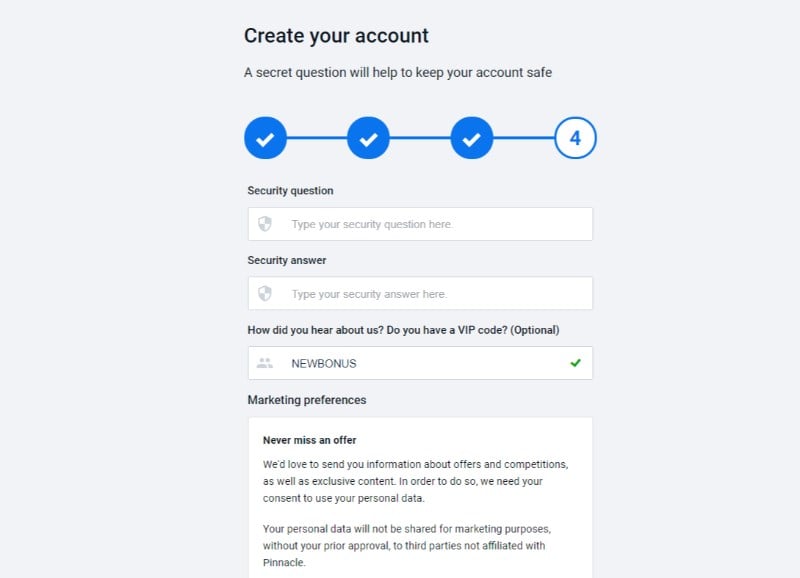Click the 'How did you hear about us' label
Viewport: 800px width, 578px height.
tap(403, 330)
